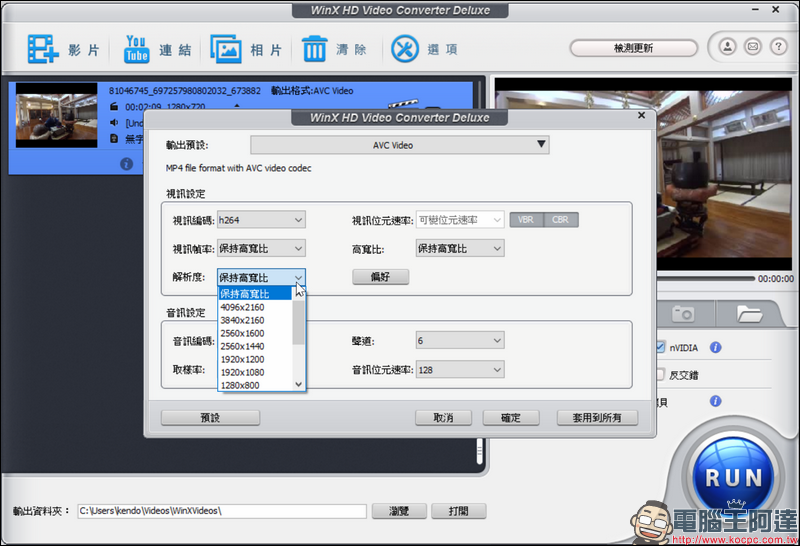Open the 視訊編碼 h264 dropdown
800x546 pixels.
(261, 220)
